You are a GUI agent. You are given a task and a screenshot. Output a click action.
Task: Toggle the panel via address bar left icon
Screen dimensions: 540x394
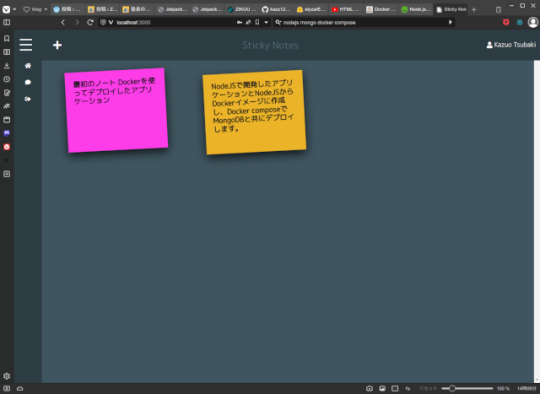7,22
